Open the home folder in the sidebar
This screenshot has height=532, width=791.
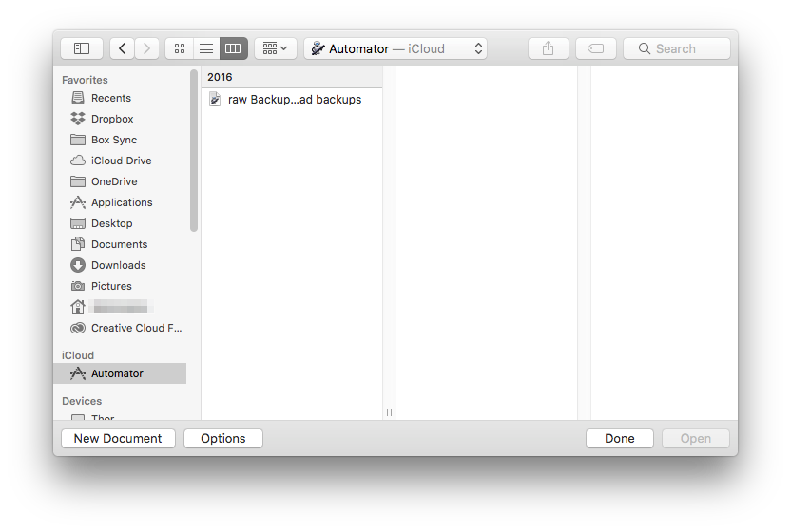pyautogui.click(x=121, y=307)
